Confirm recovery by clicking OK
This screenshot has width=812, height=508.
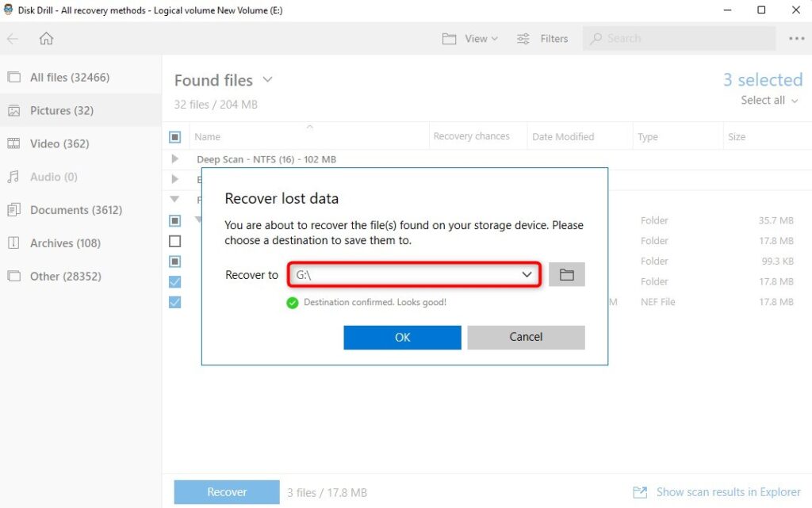tap(401, 337)
